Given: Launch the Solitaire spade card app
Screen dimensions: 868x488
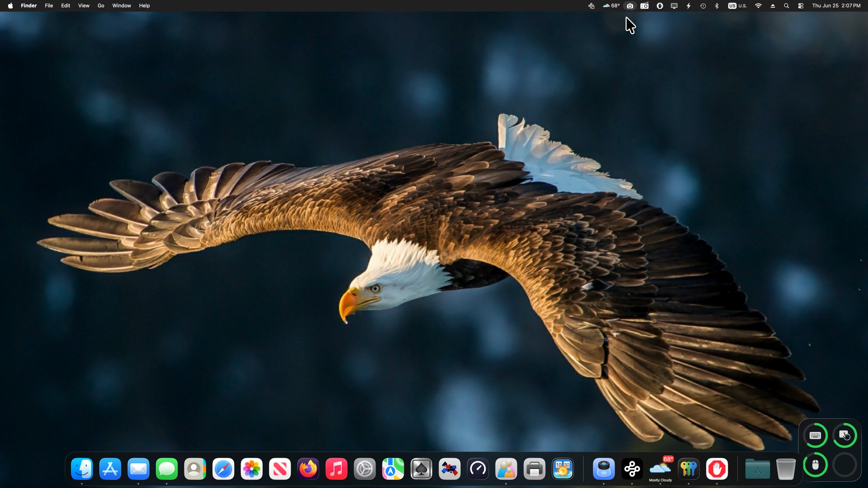Looking at the screenshot, I should click(421, 469).
